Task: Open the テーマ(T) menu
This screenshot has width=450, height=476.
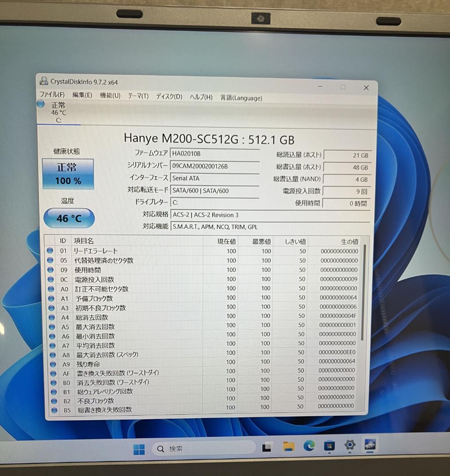Action: click(x=138, y=97)
